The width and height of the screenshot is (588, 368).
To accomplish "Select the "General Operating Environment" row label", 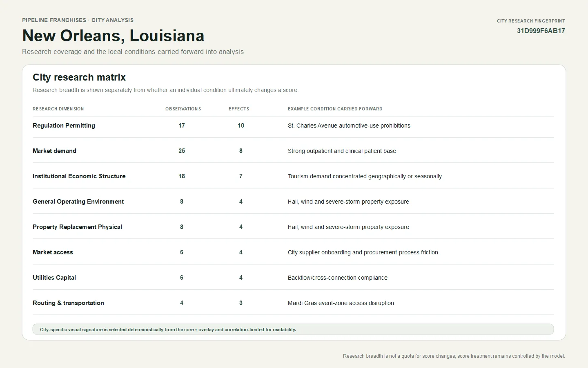I will (x=78, y=202).
